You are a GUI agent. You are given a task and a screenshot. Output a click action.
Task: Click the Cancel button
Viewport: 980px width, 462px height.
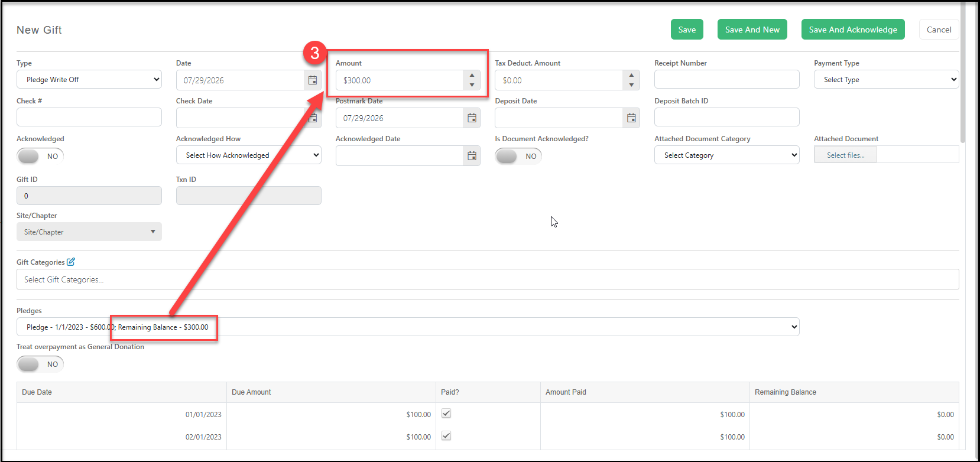point(939,30)
